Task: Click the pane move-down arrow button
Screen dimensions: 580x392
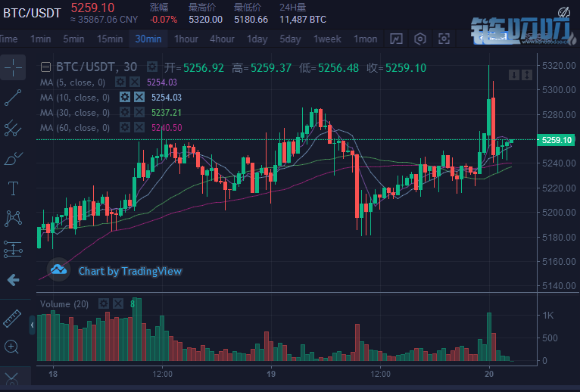Action: (x=514, y=75)
